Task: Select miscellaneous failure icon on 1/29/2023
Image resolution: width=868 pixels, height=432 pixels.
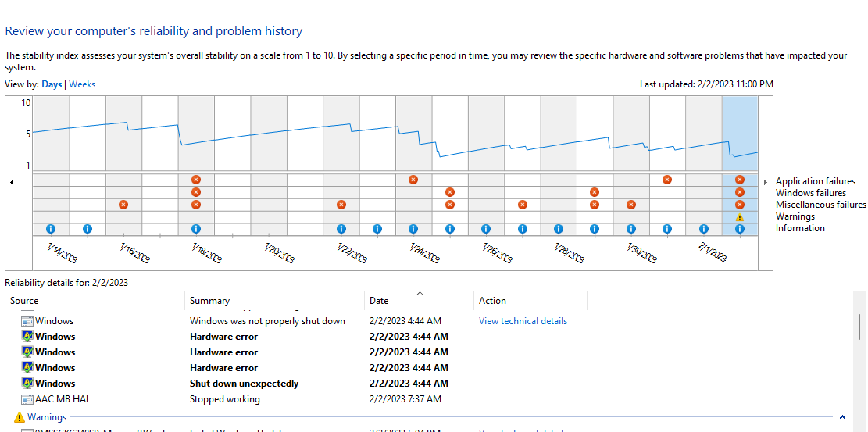Action: coord(595,205)
